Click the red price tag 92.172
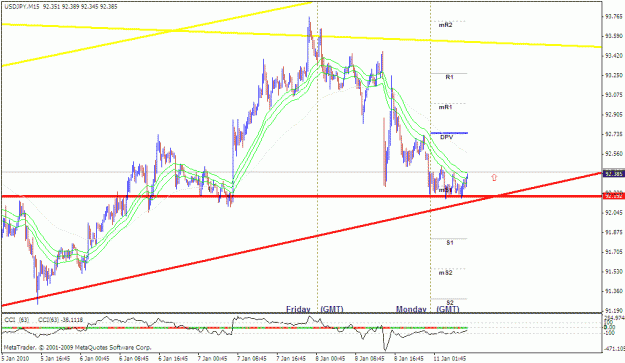The height and width of the screenshot is (363, 625). [613, 196]
